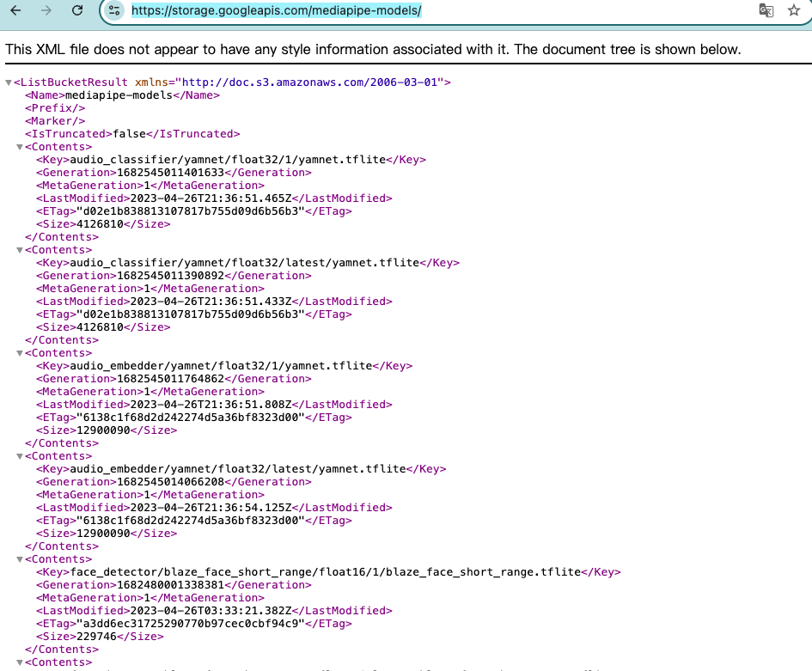This screenshot has height=671, width=812.
Task: Click key audio_classifier/yamnet/float32/latest/yamnet.tflite
Action: coord(244,263)
